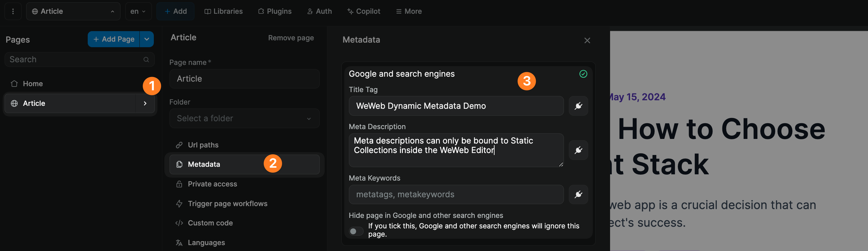Screen dimensions: 868x251
Task: Open the Libraries menu
Action: (x=224, y=11)
